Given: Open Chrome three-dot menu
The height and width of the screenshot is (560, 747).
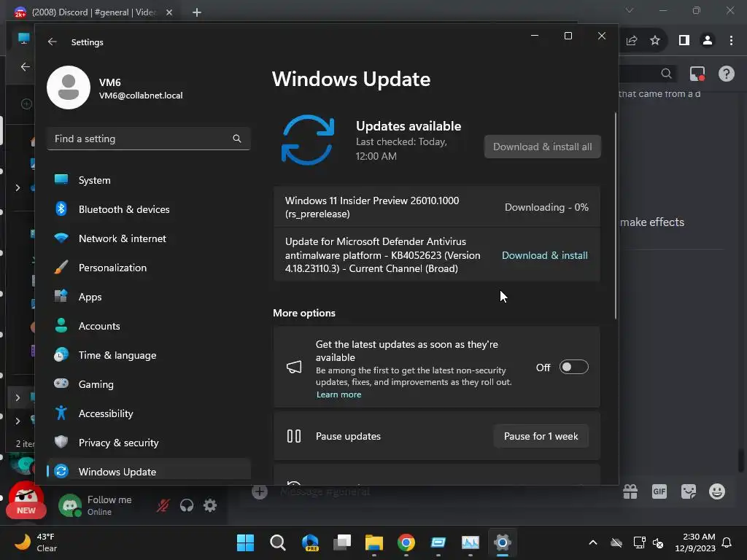Looking at the screenshot, I should tap(731, 41).
